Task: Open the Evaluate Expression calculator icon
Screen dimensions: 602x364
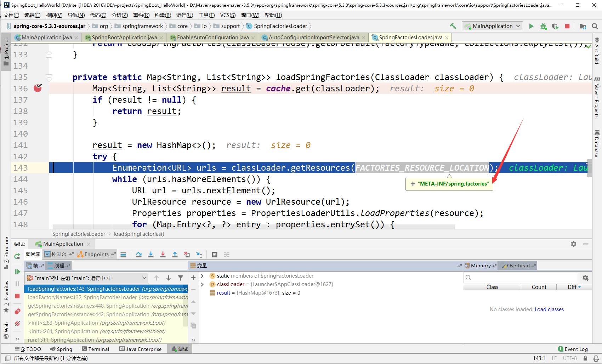Action: coord(214,255)
